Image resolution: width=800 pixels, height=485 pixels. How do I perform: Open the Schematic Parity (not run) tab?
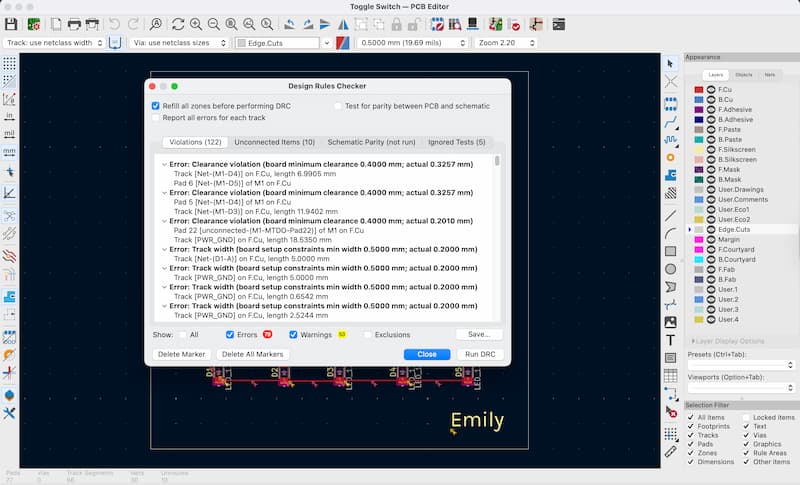371,142
